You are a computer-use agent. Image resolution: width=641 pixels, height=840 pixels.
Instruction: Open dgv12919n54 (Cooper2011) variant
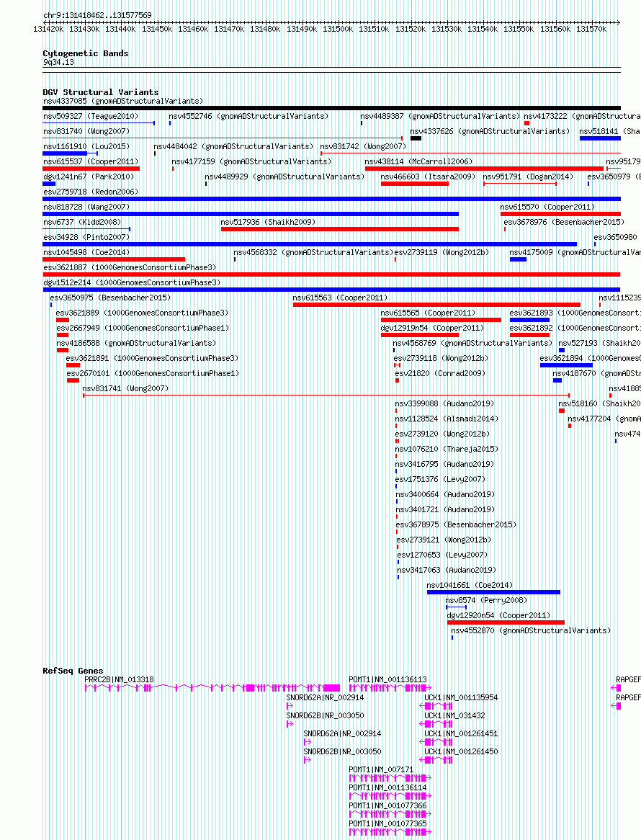[x=432, y=328]
